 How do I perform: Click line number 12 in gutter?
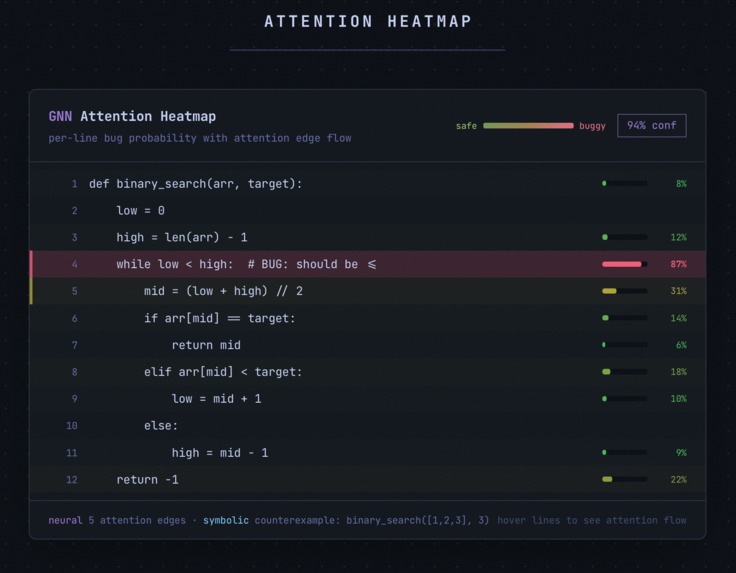(71, 480)
